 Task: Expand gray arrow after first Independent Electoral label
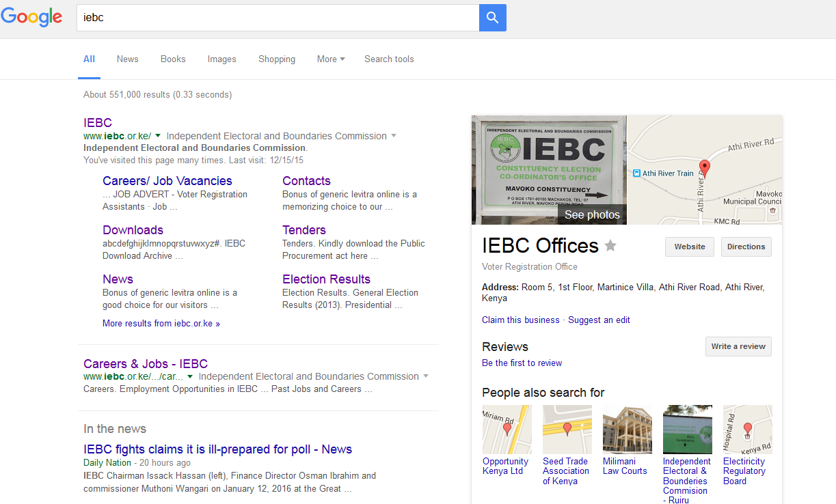pyautogui.click(x=394, y=136)
